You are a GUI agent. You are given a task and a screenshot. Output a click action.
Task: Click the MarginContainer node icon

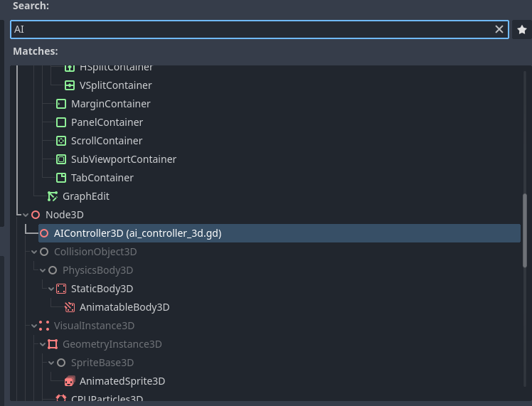61,104
